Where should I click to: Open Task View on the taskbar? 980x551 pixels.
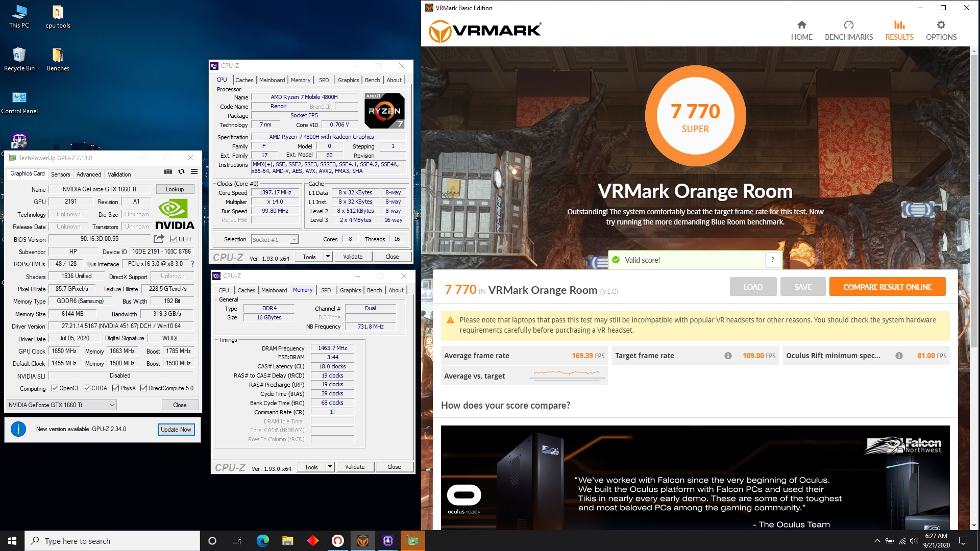pos(237,541)
